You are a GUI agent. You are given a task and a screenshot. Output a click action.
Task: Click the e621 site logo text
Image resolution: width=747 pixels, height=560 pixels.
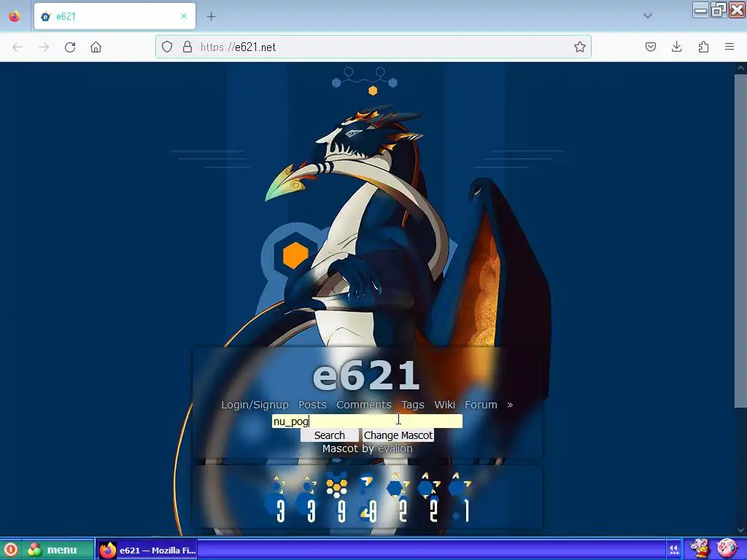(x=366, y=376)
